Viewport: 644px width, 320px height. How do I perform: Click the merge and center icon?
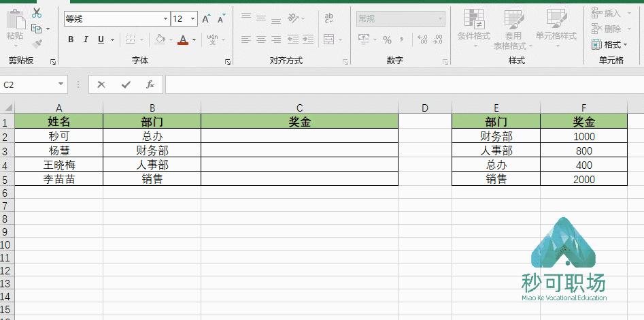(328, 39)
